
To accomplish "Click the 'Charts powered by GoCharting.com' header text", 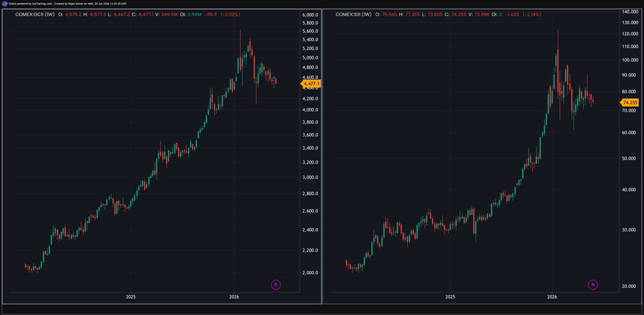I will (30, 3).
